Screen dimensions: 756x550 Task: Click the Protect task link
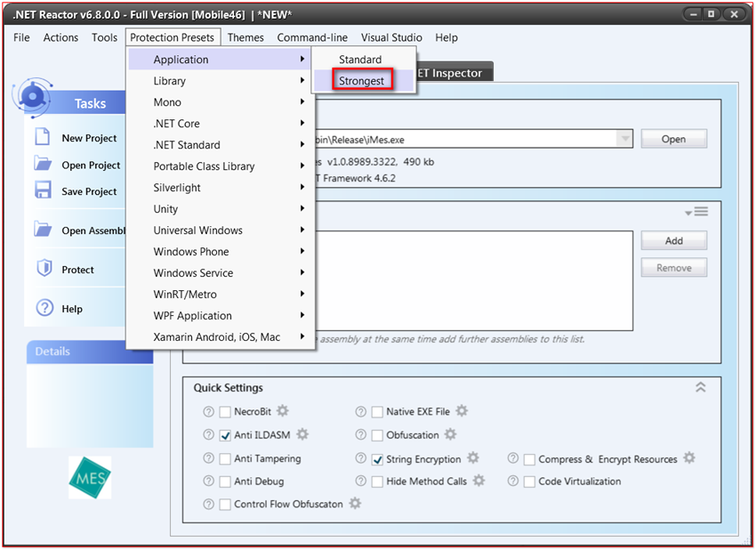[77, 269]
